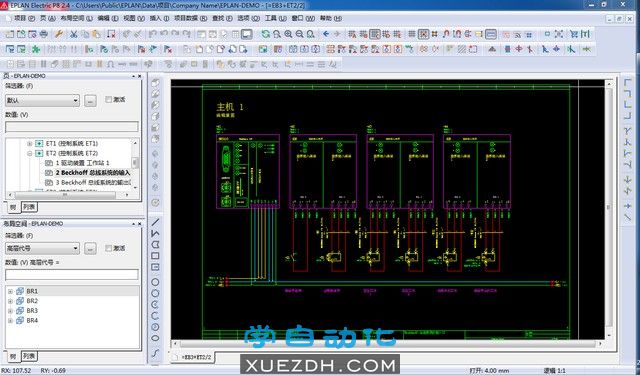Open the 项目数据 menu
Image resolution: width=640 pixels, height=375 pixels.
[191, 18]
